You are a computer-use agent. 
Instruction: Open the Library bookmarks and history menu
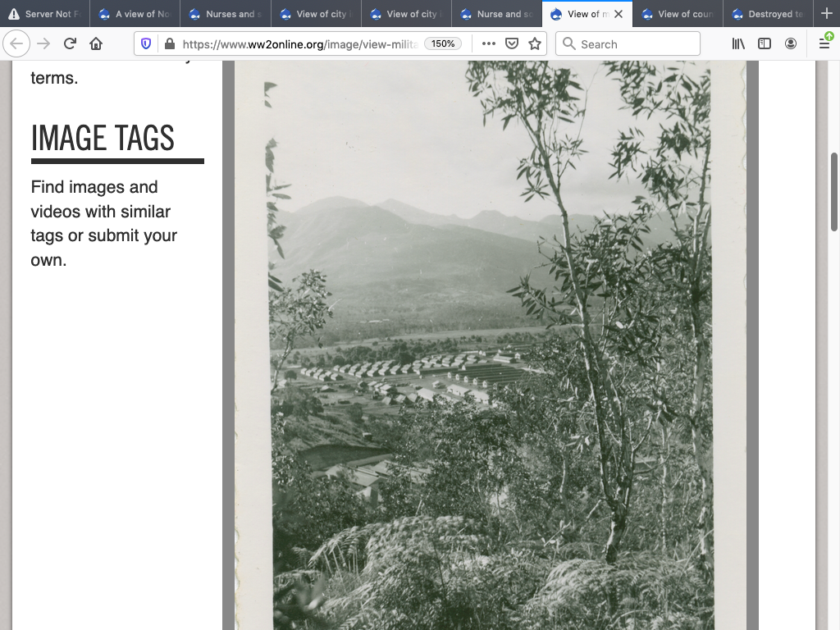[738, 43]
